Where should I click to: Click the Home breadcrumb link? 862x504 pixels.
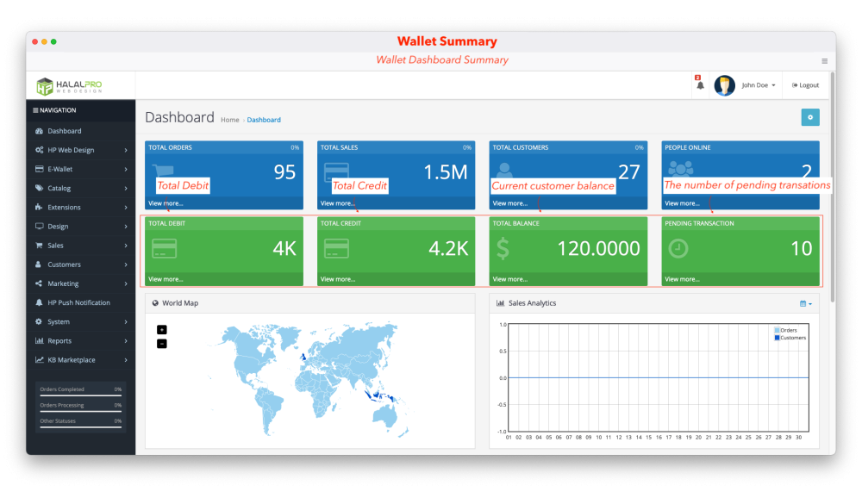pyautogui.click(x=229, y=120)
